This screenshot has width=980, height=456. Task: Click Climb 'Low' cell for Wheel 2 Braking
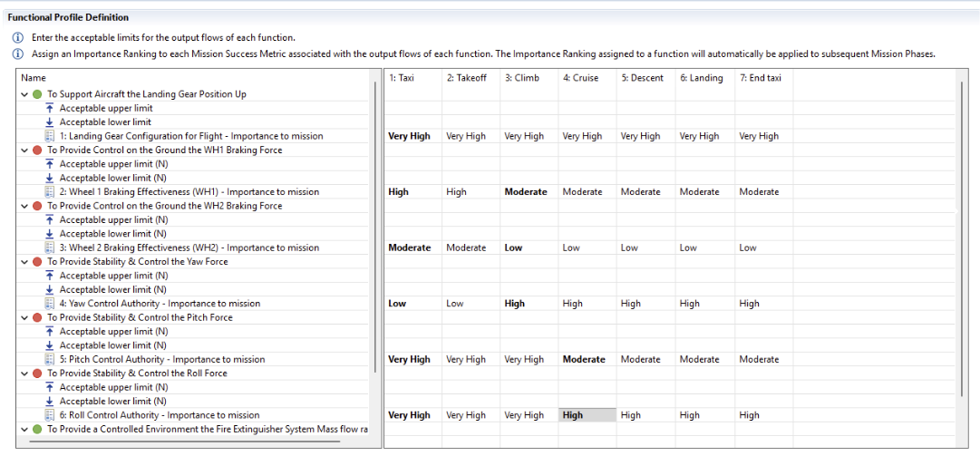[529, 247]
